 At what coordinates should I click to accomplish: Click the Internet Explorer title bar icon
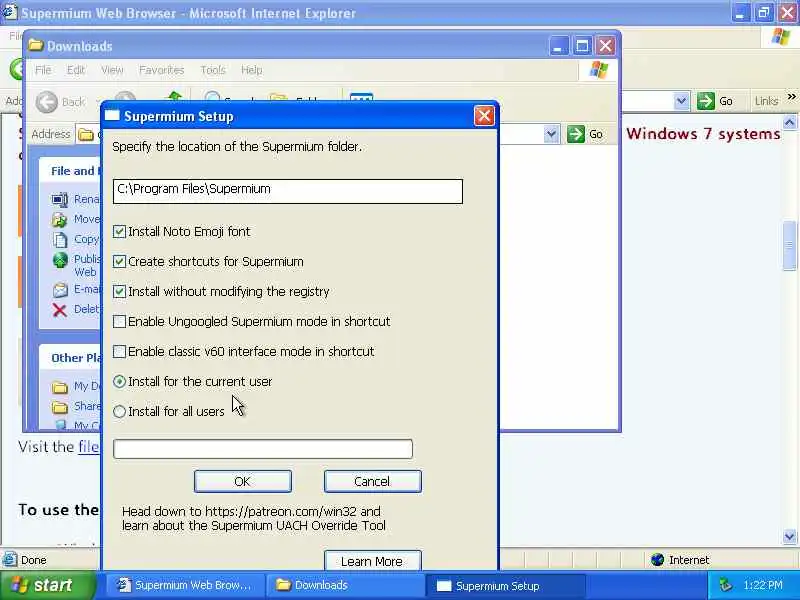[9, 12]
